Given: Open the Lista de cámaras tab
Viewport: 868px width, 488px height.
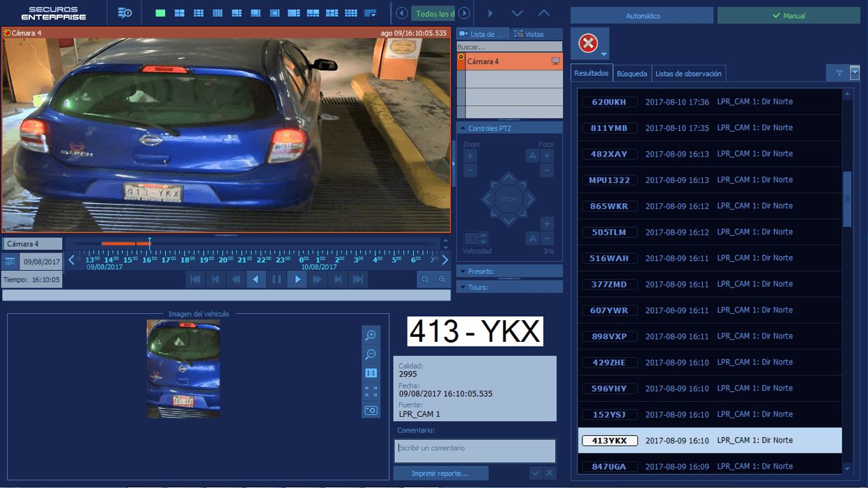Looking at the screenshot, I should pyautogui.click(x=482, y=34).
